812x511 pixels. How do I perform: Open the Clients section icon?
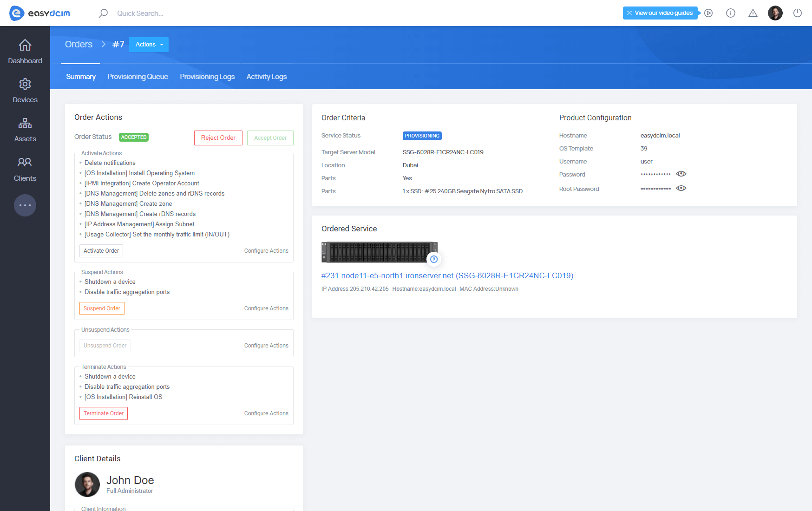coord(25,163)
